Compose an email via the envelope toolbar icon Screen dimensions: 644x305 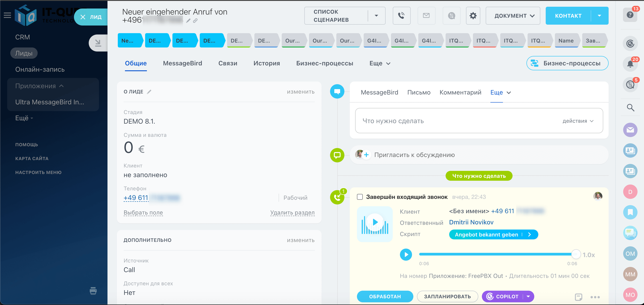tap(426, 15)
